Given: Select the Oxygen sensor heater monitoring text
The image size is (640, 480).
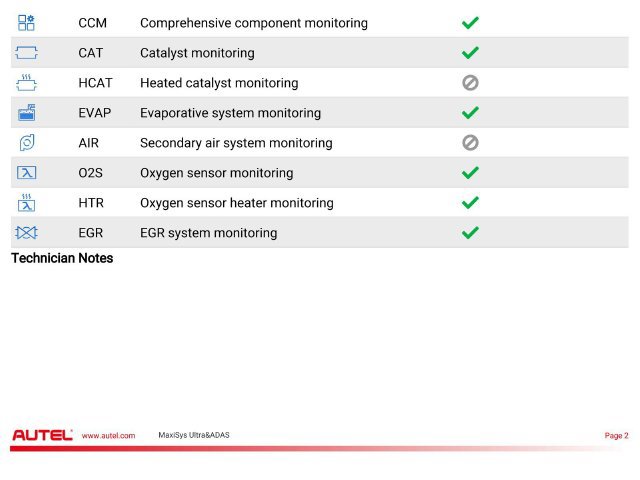Looking at the screenshot, I should click(x=237, y=203).
